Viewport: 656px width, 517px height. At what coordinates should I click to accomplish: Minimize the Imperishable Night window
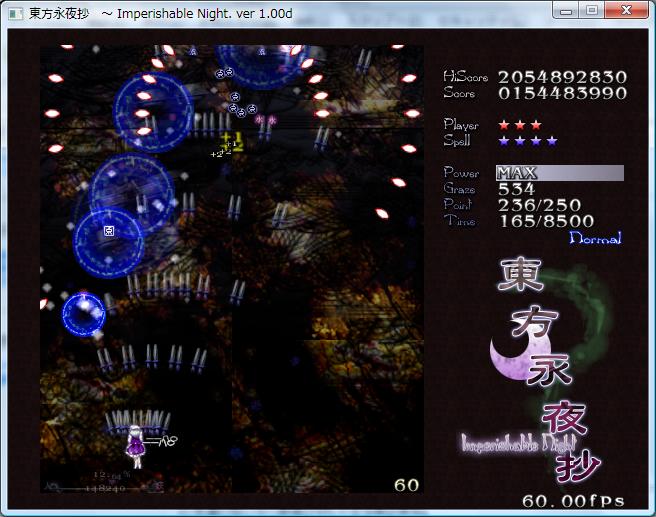[566, 11]
